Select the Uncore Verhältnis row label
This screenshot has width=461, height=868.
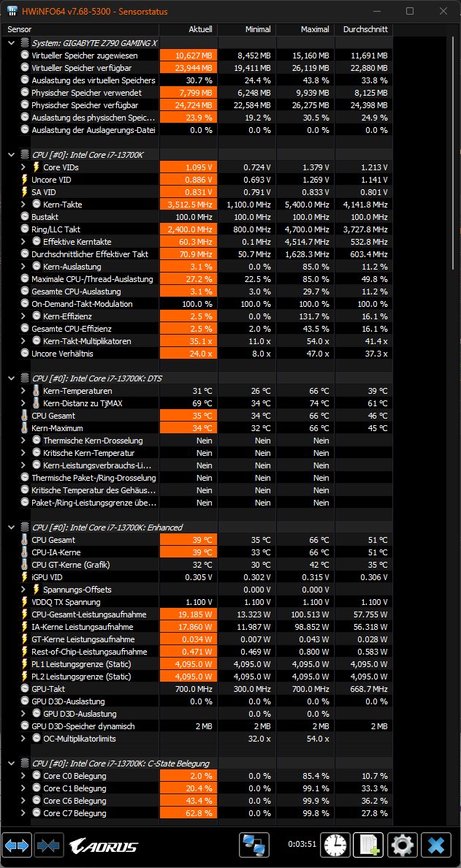tap(63, 353)
